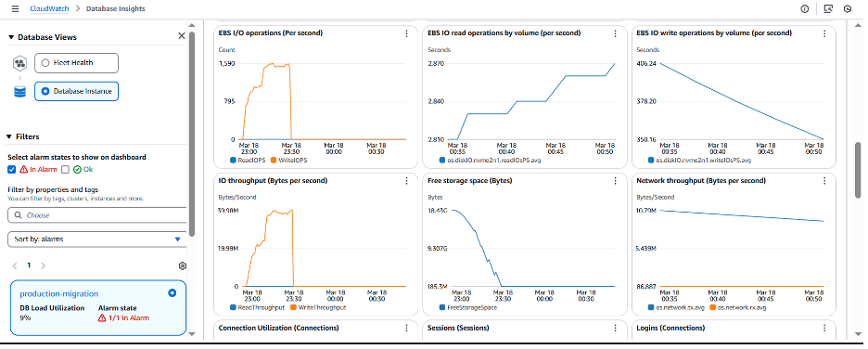Uncheck the In Alarm checkbox
This screenshot has width=868, height=349.
point(12,170)
